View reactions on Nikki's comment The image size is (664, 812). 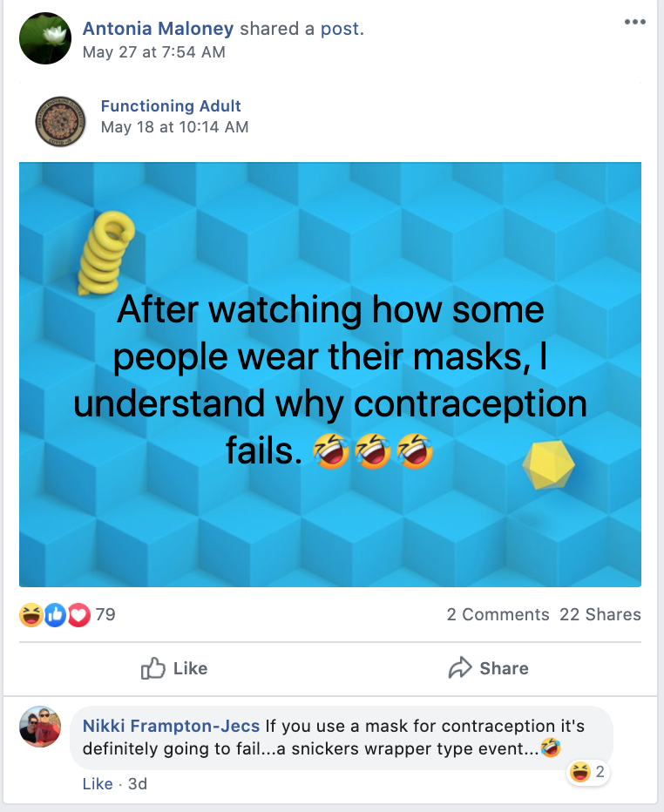pos(586,771)
